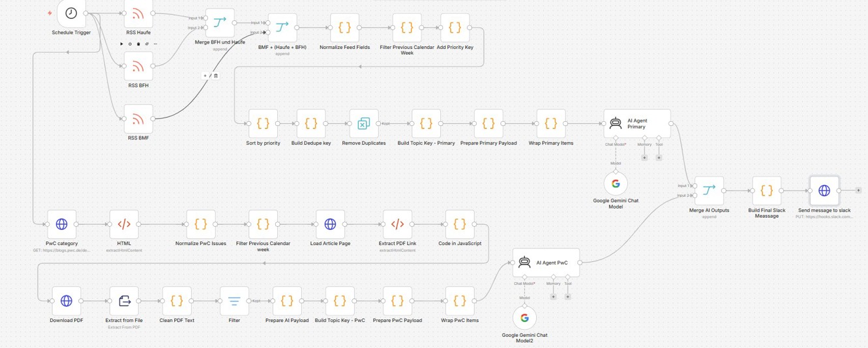Select the Code in JavaScript node

(x=460, y=224)
